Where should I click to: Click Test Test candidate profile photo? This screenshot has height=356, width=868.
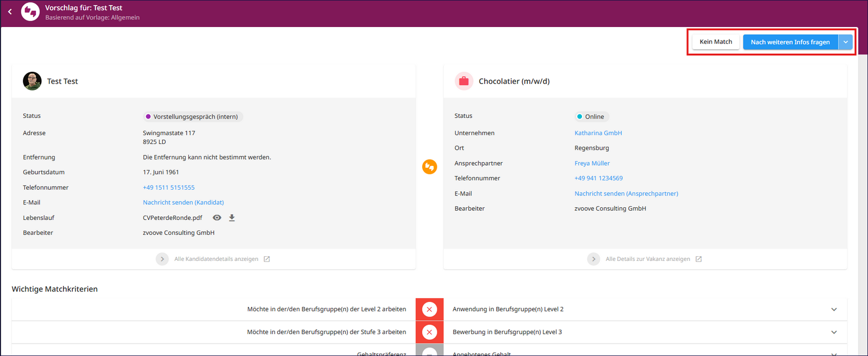32,81
